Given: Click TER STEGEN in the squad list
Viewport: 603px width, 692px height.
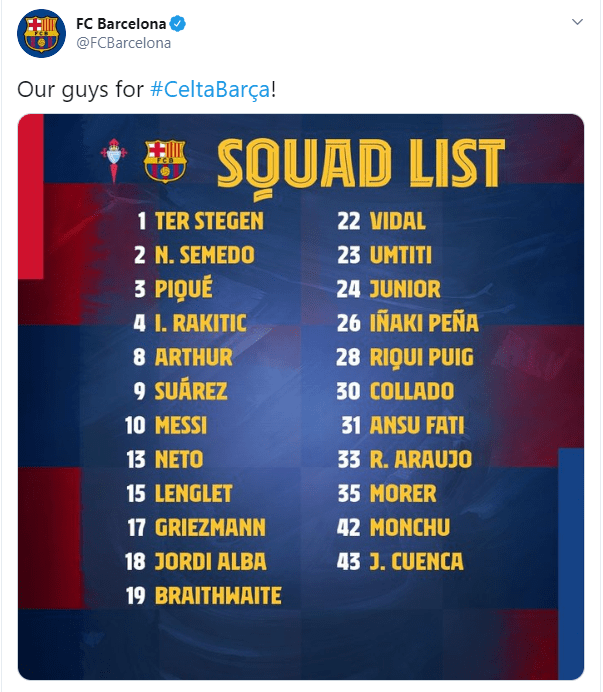Looking at the screenshot, I should coord(209,221).
